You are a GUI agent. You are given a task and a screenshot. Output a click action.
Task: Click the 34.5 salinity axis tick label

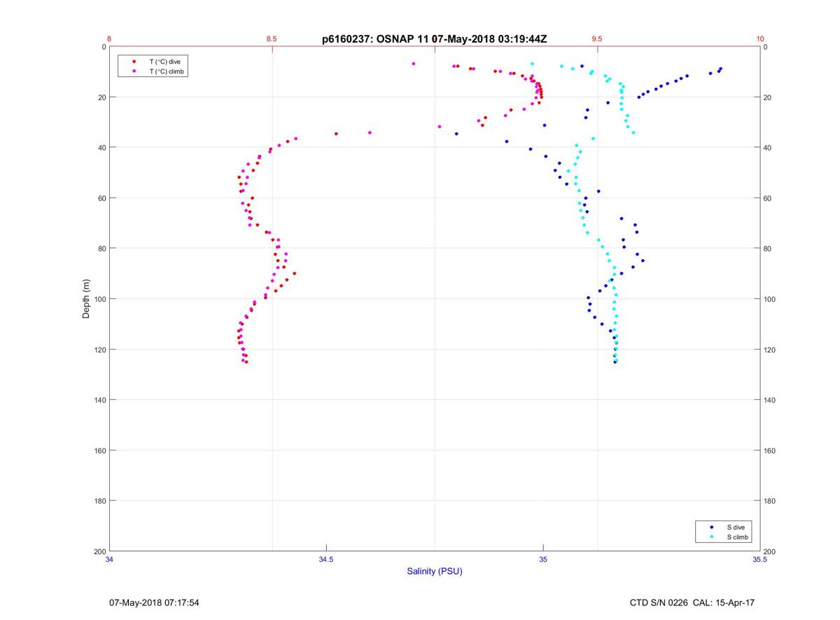326,559
